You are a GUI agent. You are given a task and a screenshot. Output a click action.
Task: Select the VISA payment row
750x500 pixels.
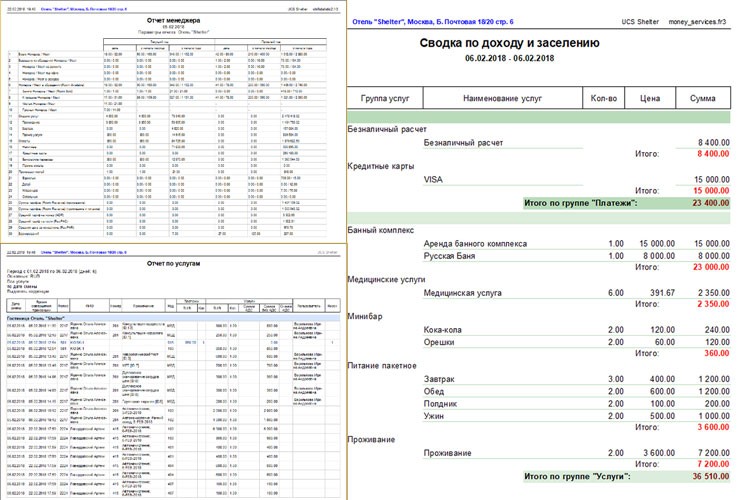433,179
